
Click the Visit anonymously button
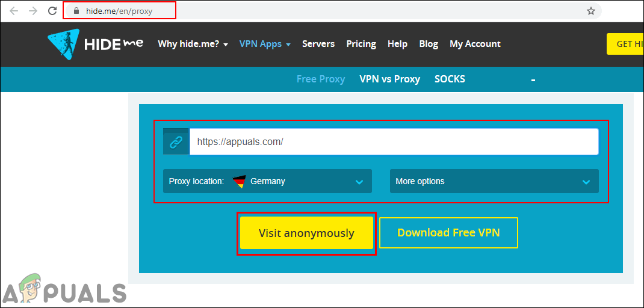click(306, 233)
